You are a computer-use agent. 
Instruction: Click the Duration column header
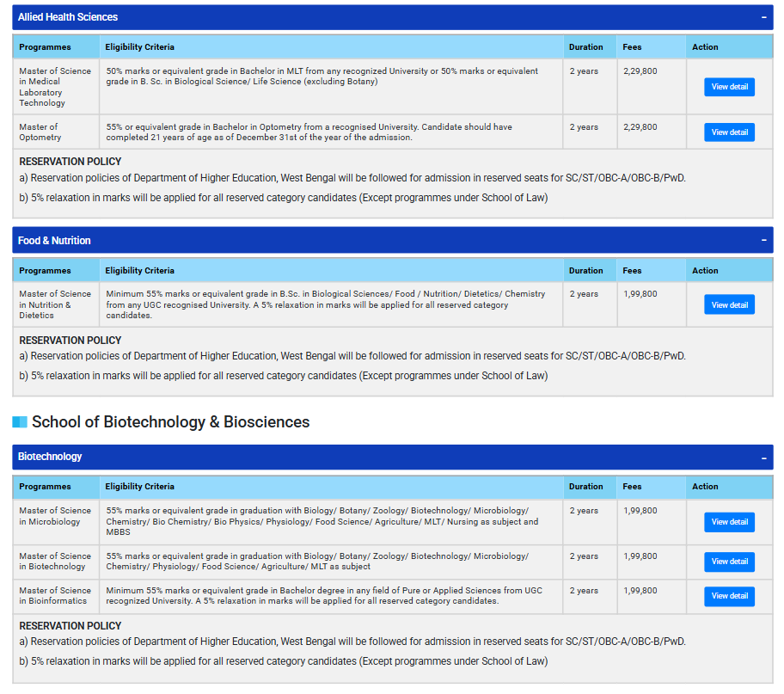click(586, 46)
